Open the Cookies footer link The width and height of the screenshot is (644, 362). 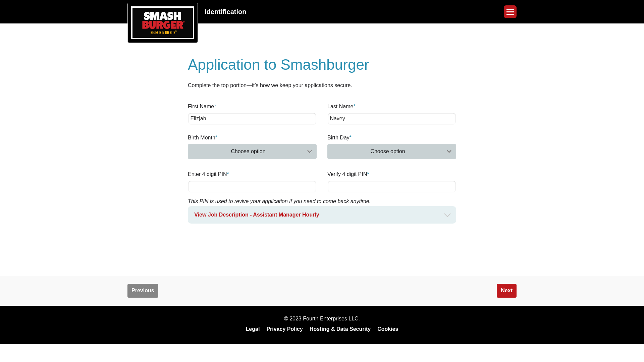pos(388,329)
